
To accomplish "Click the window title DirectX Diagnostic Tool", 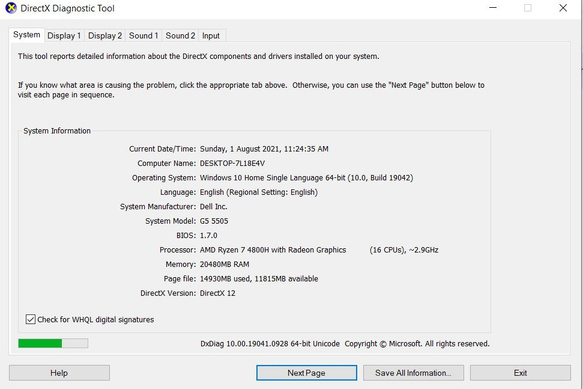I will pos(67,8).
